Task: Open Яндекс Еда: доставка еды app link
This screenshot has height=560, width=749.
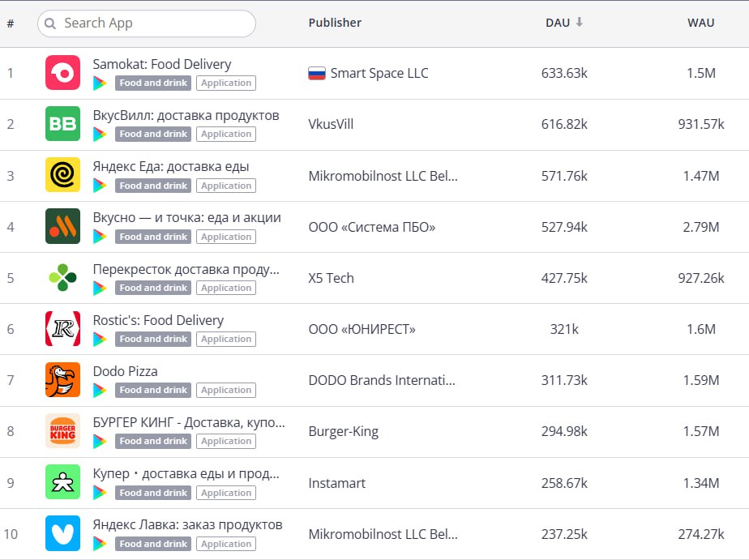Action: (x=171, y=167)
